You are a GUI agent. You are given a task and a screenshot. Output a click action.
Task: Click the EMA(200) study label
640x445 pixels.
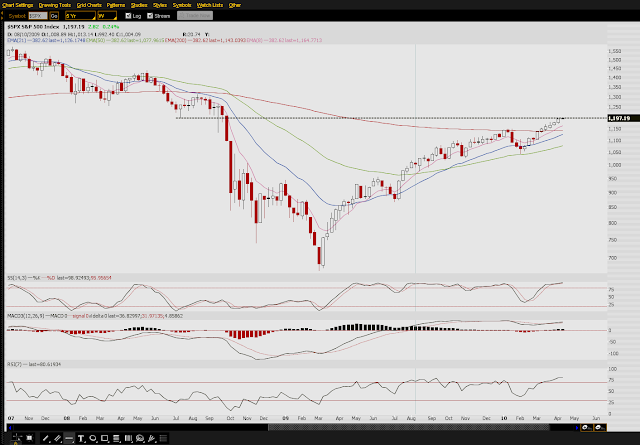pyautogui.click(x=205, y=40)
